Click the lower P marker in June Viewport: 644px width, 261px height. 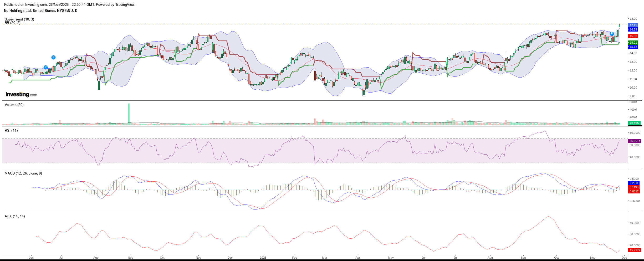pos(45,67)
